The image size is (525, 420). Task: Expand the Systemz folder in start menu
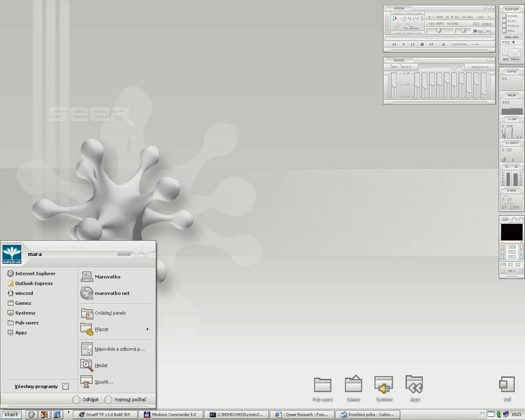[21, 313]
